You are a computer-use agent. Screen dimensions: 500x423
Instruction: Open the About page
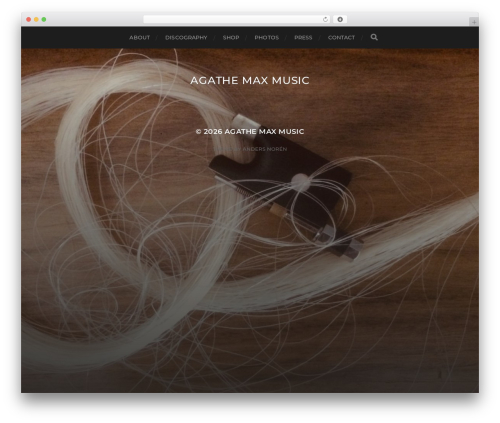tap(139, 37)
